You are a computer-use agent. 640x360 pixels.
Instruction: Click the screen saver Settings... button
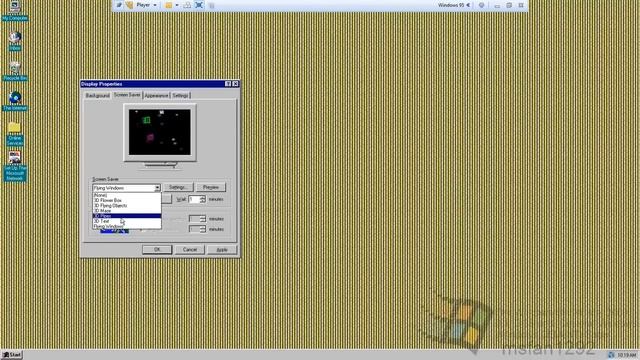(x=178, y=187)
